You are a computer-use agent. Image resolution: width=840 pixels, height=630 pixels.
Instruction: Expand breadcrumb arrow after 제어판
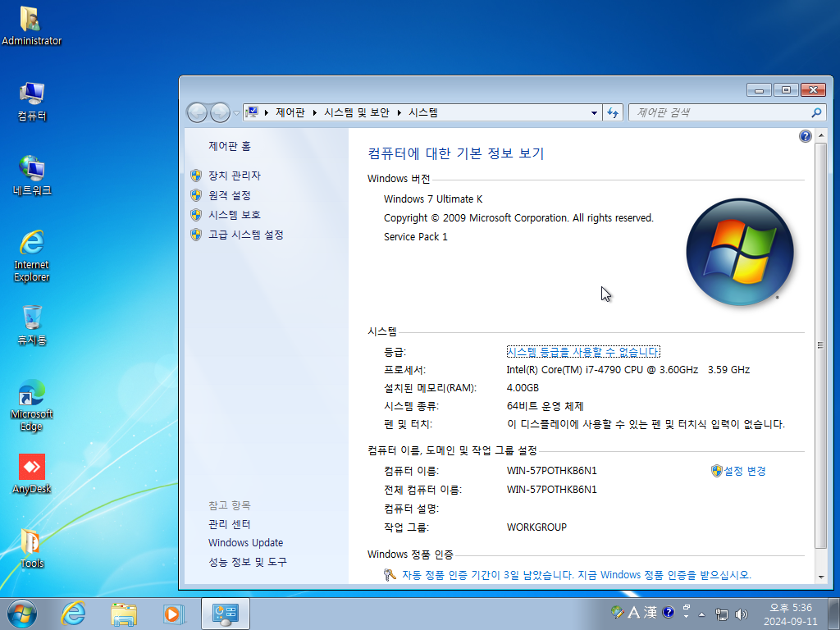coord(314,112)
